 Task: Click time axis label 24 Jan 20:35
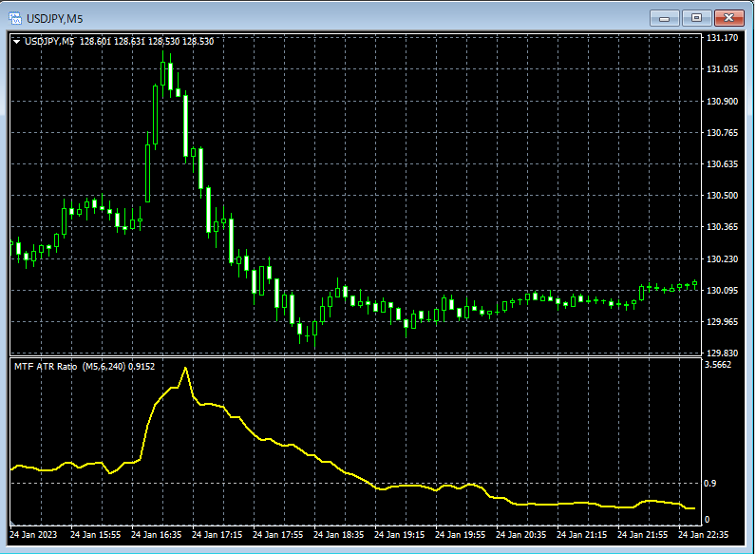coord(520,535)
